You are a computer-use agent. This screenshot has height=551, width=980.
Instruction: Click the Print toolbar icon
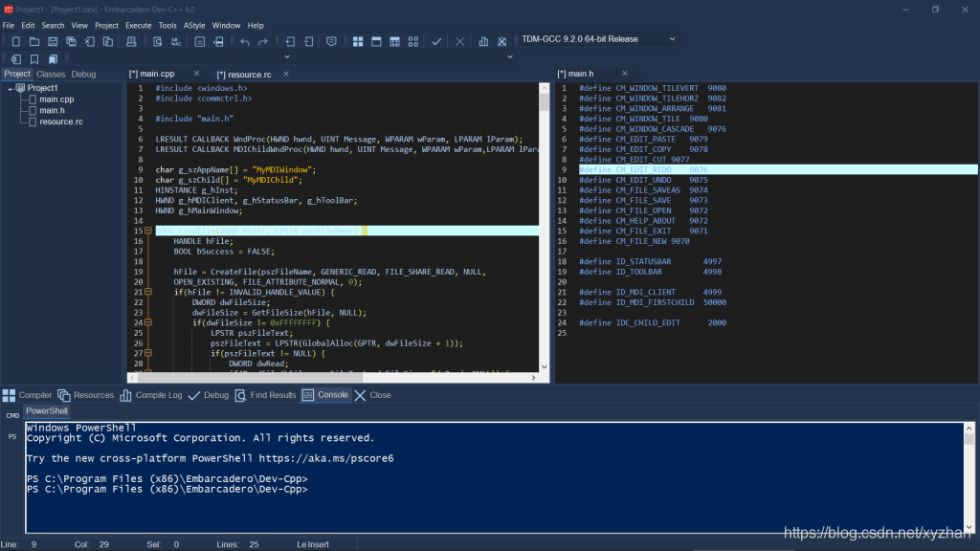[131, 42]
